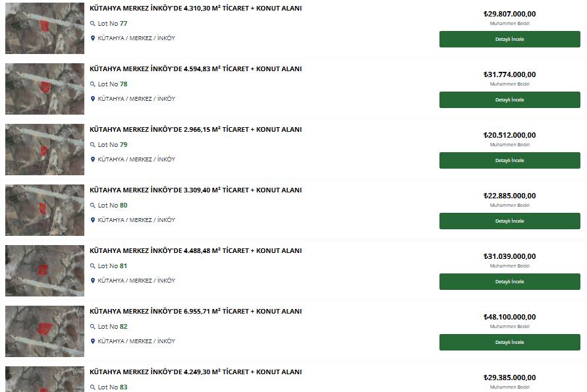
Task: Open the 4.249,30 M² İnköy listing title
Action: tap(196, 372)
